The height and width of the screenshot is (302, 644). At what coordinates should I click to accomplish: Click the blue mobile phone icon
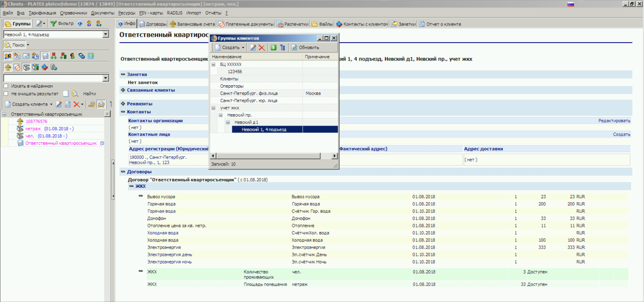82,56
